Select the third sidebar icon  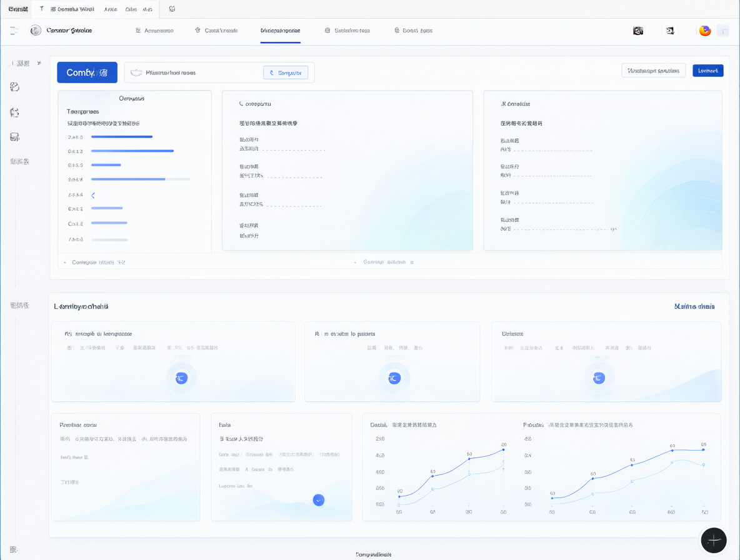pos(14,137)
